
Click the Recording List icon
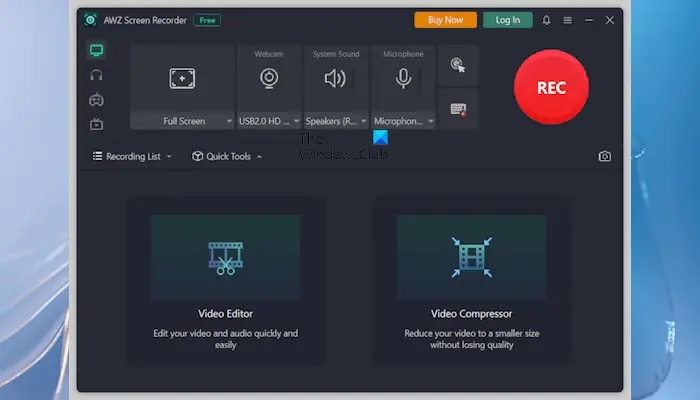[x=97, y=156]
